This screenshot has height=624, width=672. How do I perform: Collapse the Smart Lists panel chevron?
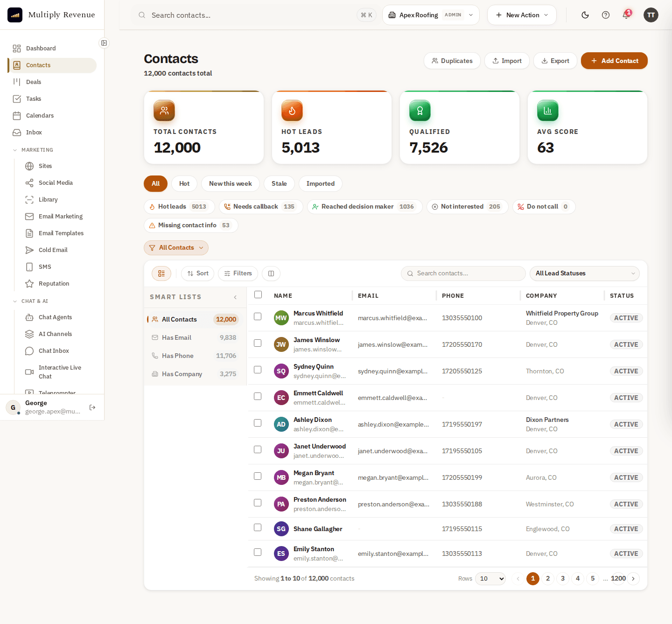point(235,297)
